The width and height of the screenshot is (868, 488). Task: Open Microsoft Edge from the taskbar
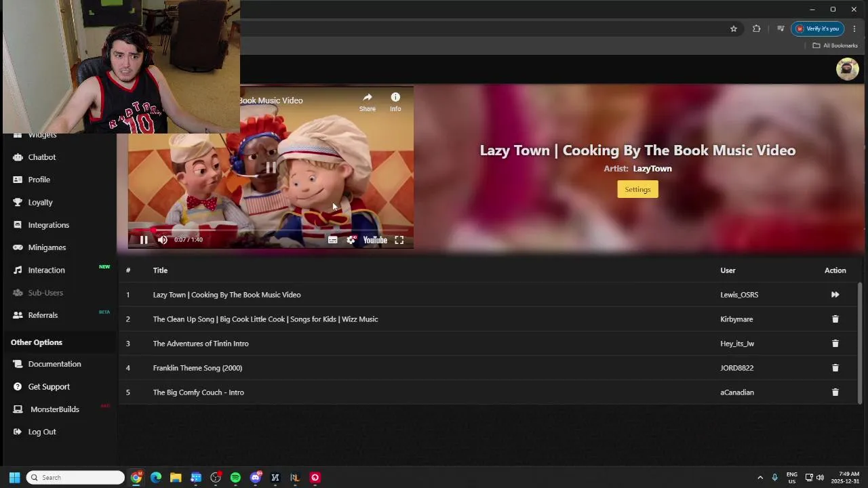[x=156, y=477]
